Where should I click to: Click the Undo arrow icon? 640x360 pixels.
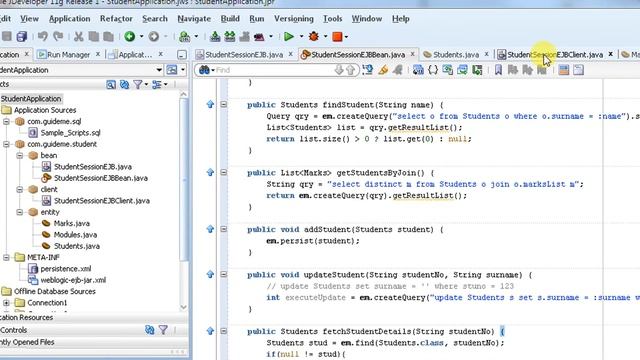[42, 37]
